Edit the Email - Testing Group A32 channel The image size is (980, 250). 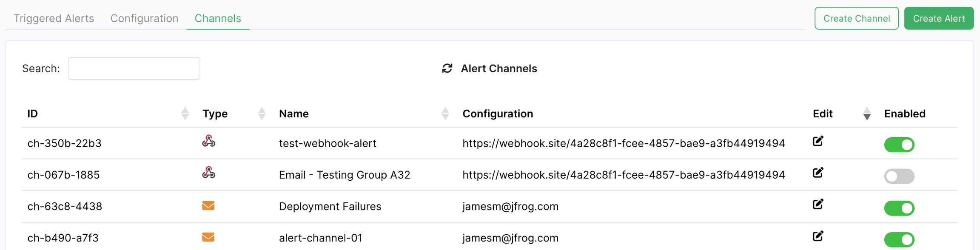pos(818,173)
